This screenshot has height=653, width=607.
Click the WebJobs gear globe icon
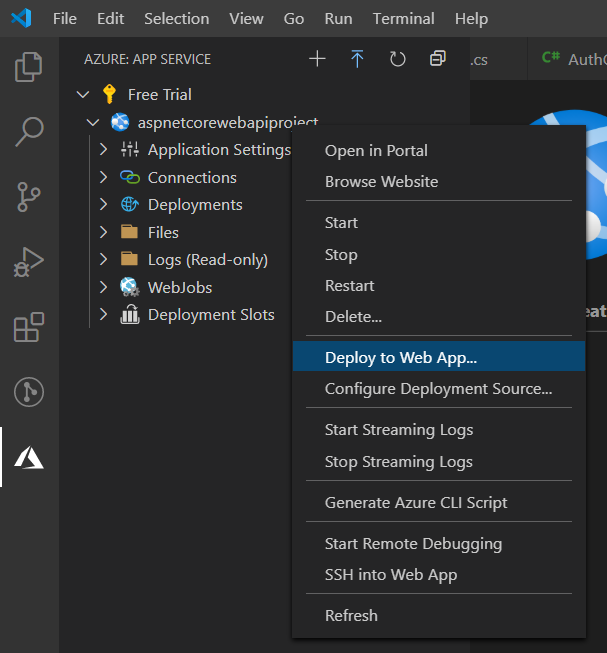(130, 287)
